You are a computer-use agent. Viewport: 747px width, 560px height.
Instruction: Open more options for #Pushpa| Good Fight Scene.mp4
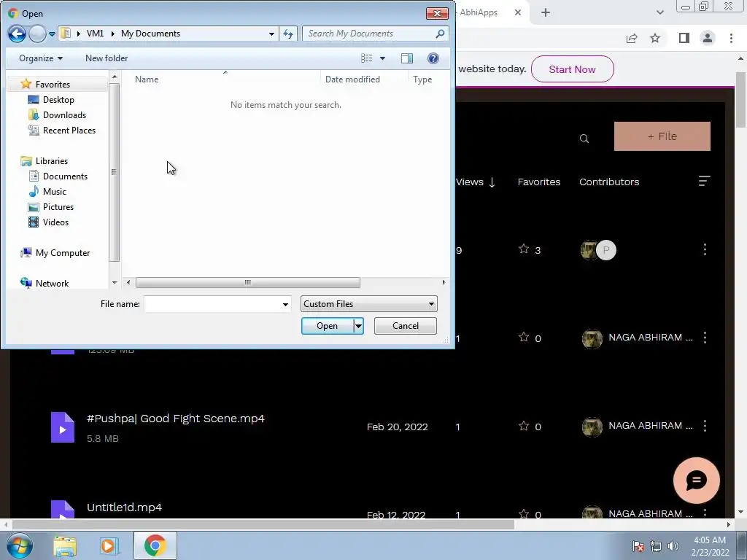click(x=705, y=426)
